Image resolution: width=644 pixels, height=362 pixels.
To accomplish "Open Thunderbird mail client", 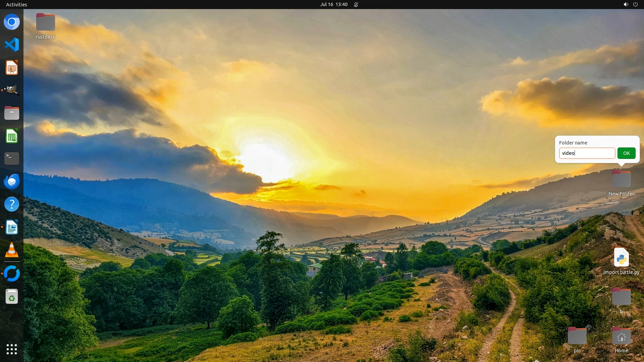I will (x=12, y=181).
